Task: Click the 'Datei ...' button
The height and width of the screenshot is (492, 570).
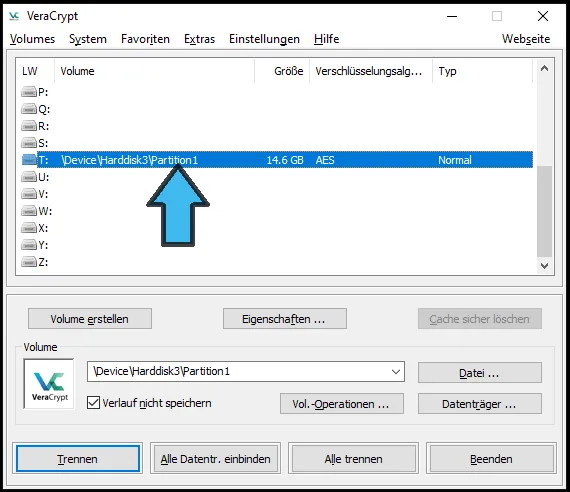Action: click(x=479, y=373)
